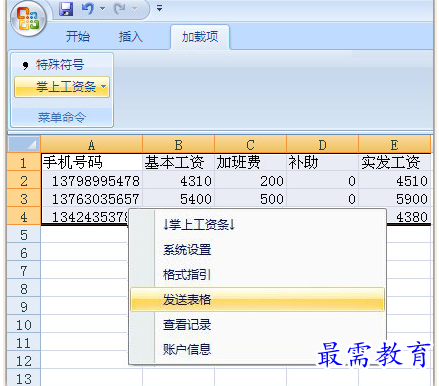
Task: Select column D header
Action: [x=322, y=145]
